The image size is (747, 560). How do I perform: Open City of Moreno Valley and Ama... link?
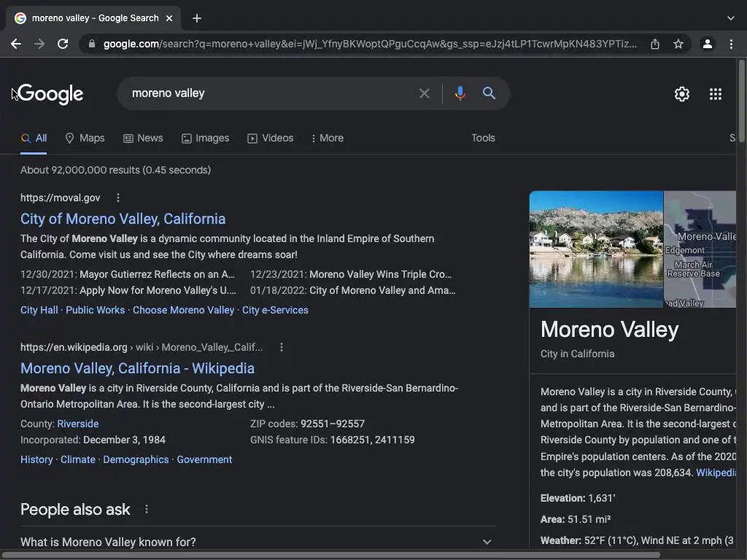tap(382, 290)
